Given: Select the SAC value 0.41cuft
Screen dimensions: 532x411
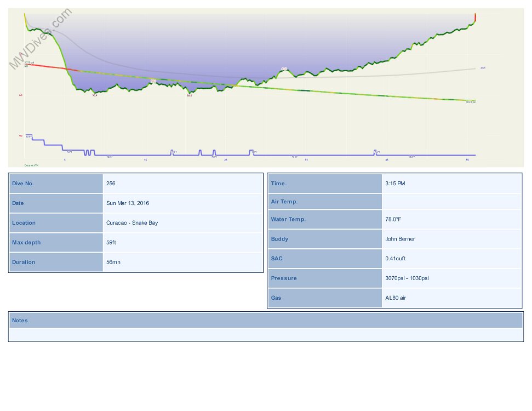Looking at the screenshot, I should (396, 259).
